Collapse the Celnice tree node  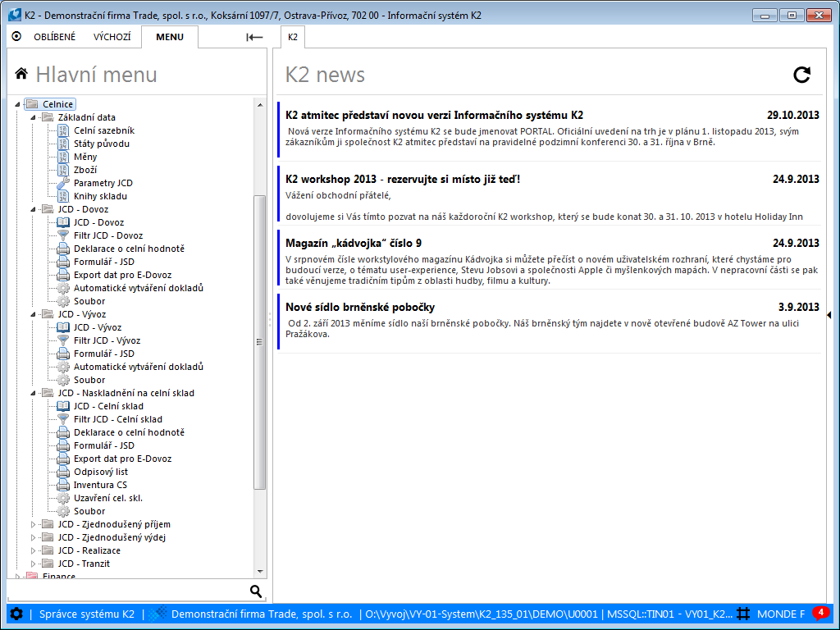17,104
